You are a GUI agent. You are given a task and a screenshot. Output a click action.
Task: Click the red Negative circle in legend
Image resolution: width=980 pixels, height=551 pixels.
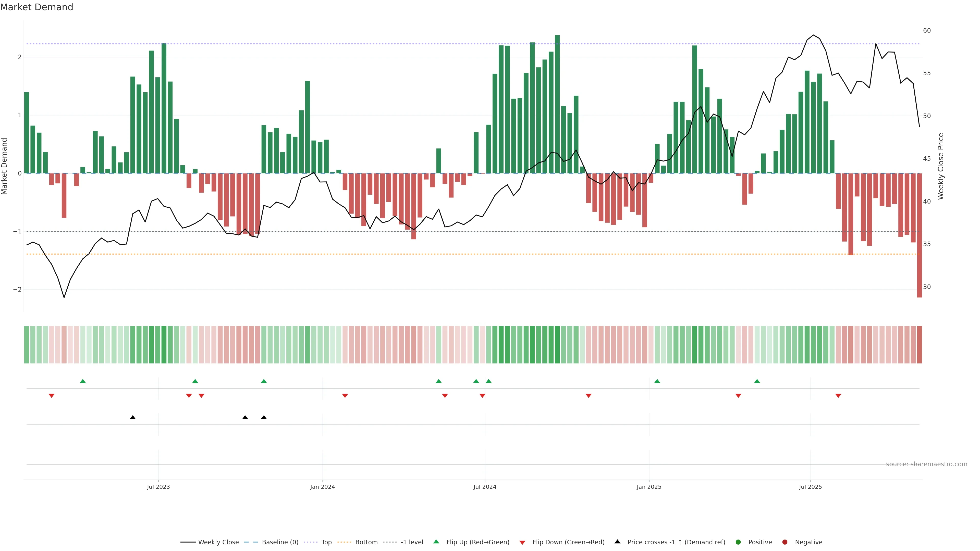[785, 542]
